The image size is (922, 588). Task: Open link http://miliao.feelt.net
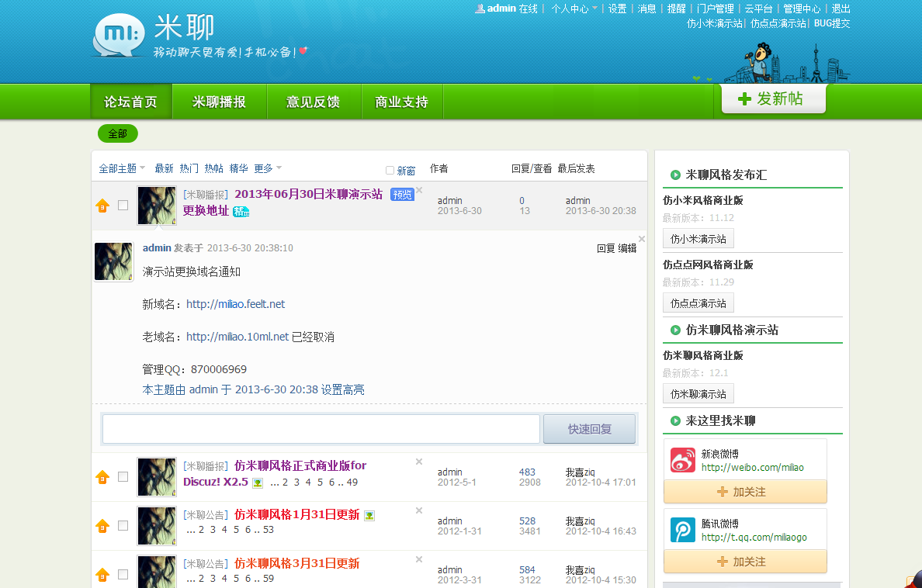point(235,304)
